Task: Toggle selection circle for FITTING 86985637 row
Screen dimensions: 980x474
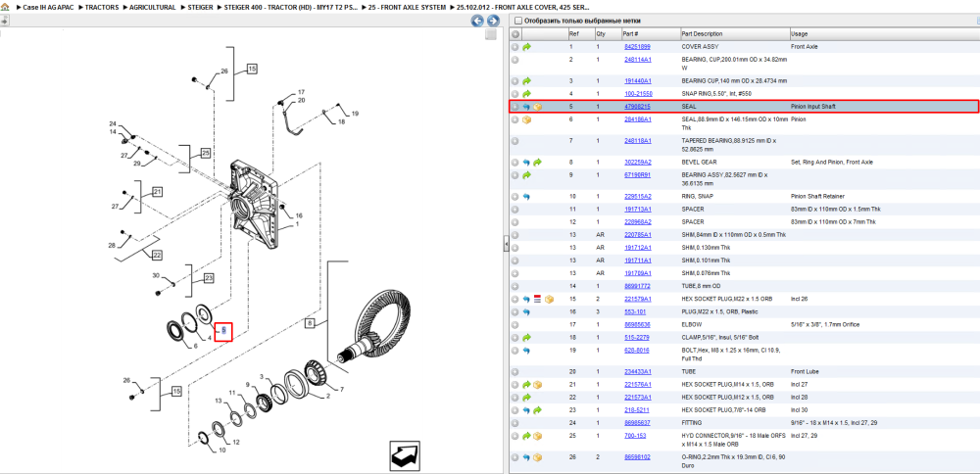Action: [515, 423]
